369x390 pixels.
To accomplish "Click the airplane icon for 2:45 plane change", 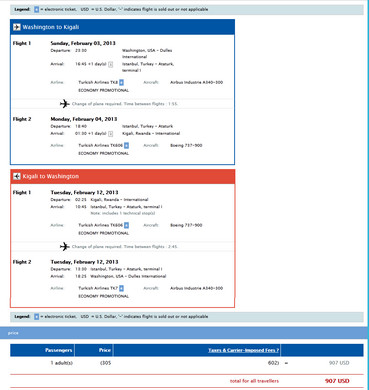I will point(65,247).
